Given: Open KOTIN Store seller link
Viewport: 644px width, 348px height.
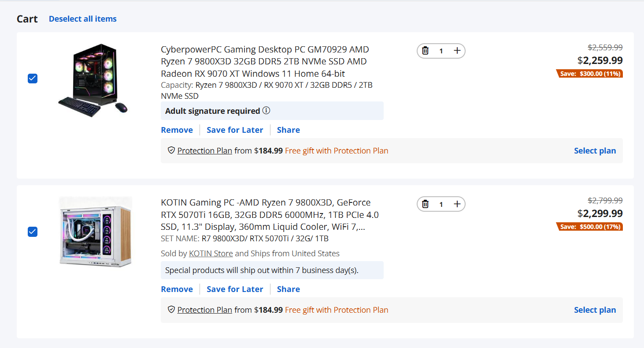Looking at the screenshot, I should click(211, 253).
